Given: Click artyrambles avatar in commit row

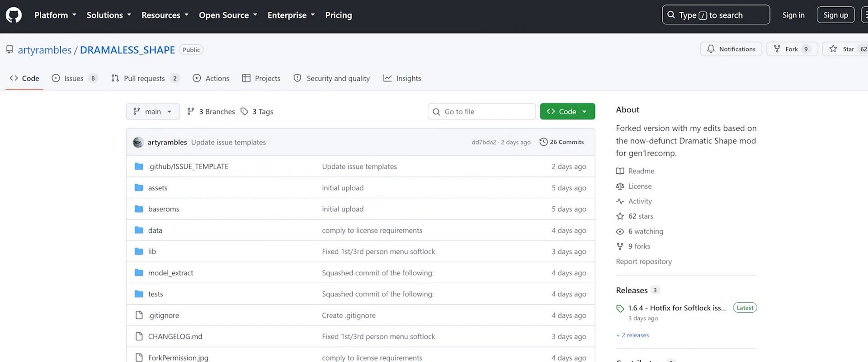Looking at the screenshot, I should point(138,142).
